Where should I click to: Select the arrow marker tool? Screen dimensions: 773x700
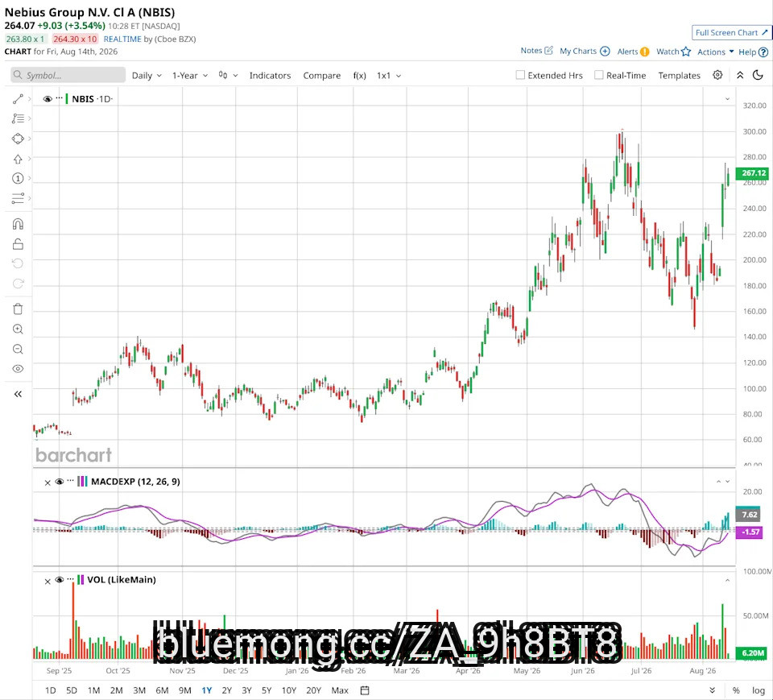[x=18, y=159]
